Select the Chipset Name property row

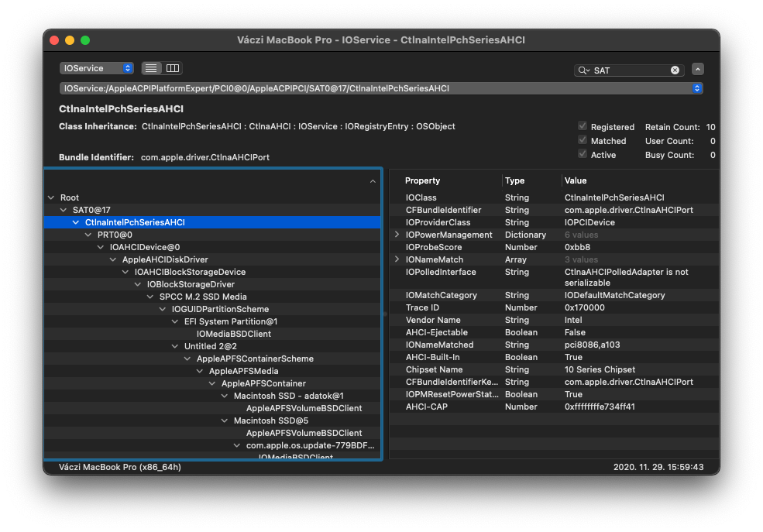tap(555, 369)
